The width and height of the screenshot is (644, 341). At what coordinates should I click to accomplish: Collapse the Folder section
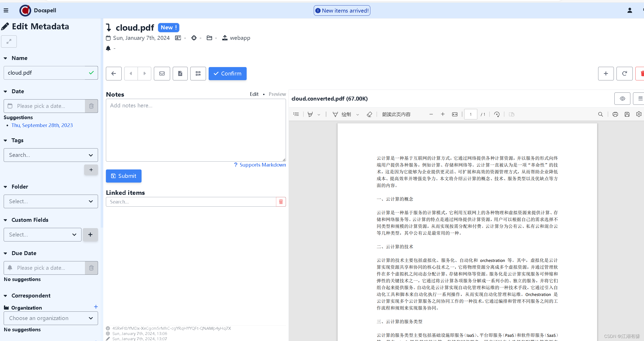click(5, 187)
